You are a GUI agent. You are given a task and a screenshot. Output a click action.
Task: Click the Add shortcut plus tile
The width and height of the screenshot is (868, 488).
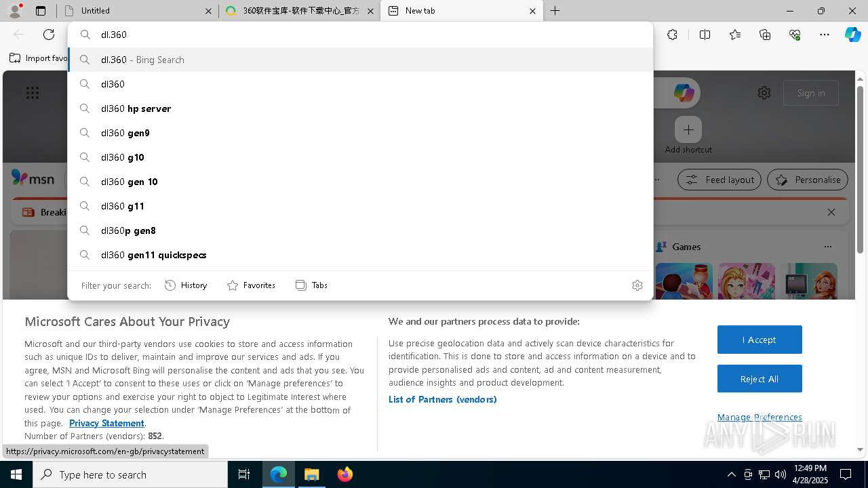pyautogui.click(x=688, y=129)
